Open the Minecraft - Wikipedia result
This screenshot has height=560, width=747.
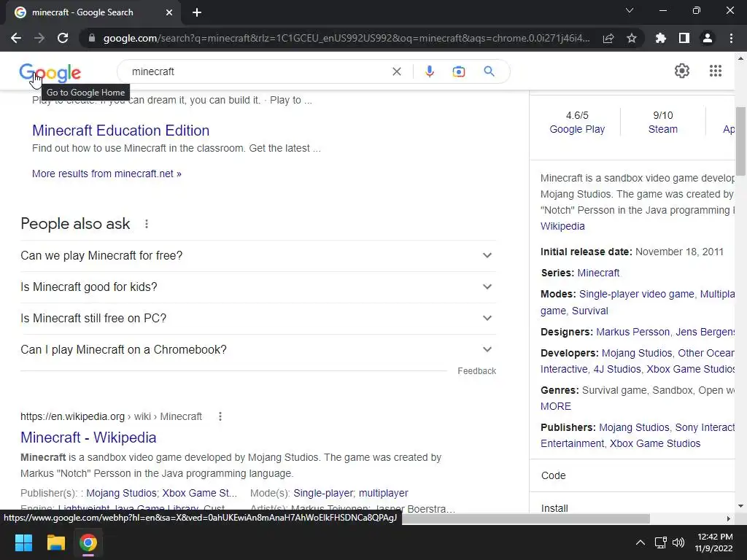click(x=88, y=437)
